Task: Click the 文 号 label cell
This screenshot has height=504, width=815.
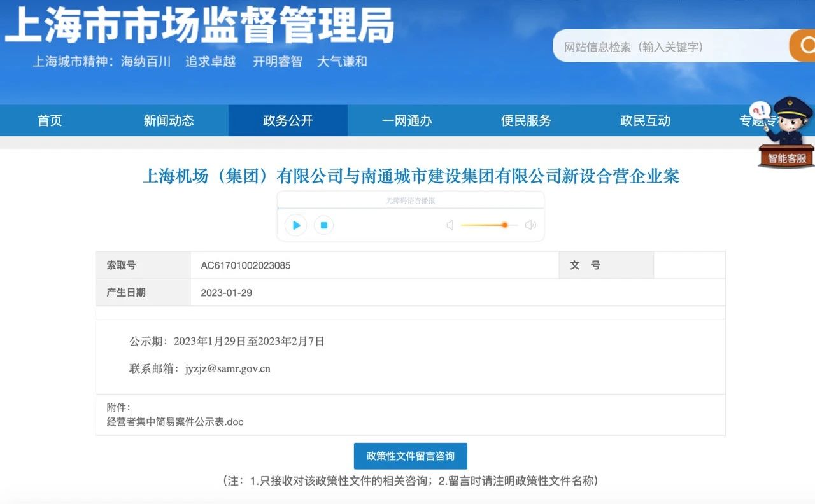Action: pos(606,265)
